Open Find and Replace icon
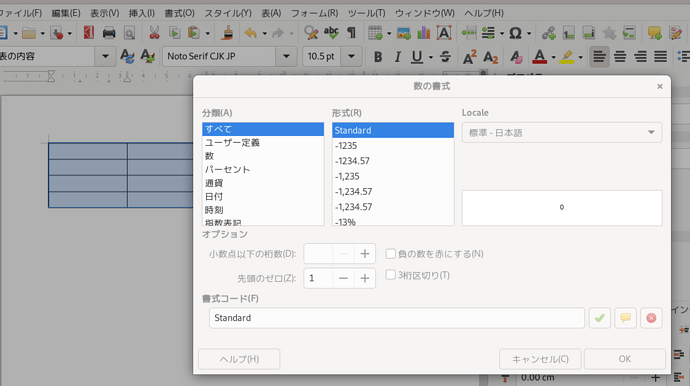The height and width of the screenshot is (386, 690). (311, 33)
